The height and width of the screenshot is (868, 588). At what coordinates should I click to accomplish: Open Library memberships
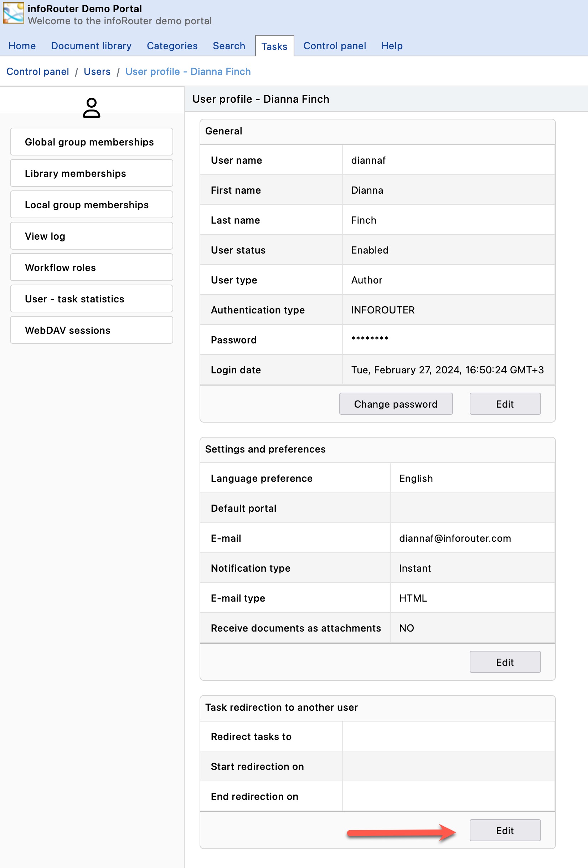[x=92, y=173]
